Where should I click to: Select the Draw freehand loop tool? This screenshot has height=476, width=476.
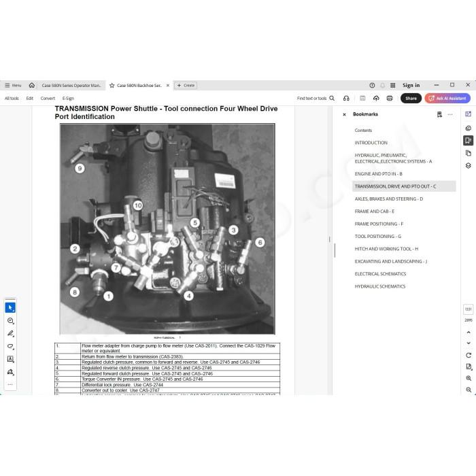pyautogui.click(x=10, y=346)
